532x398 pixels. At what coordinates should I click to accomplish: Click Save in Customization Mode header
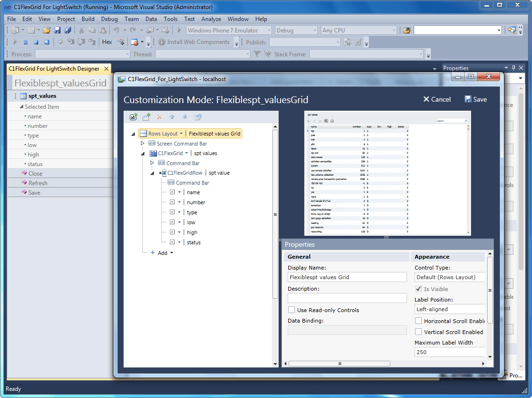click(x=476, y=99)
